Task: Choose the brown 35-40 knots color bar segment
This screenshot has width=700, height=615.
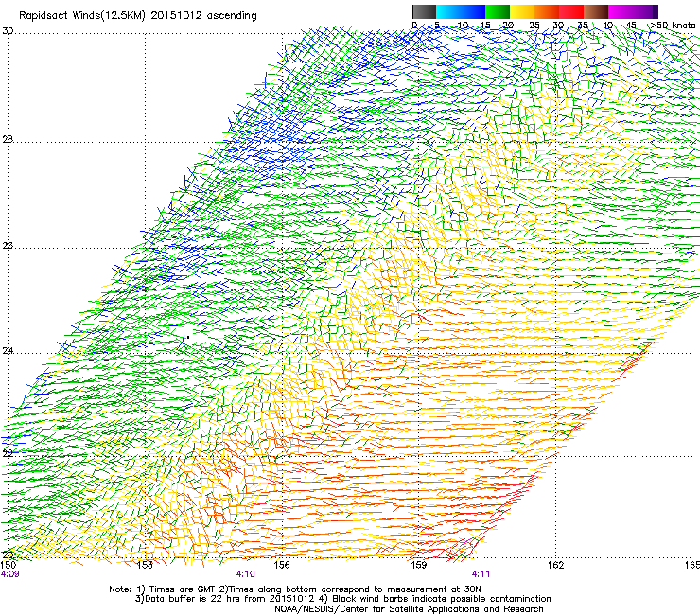Action: coord(596,11)
